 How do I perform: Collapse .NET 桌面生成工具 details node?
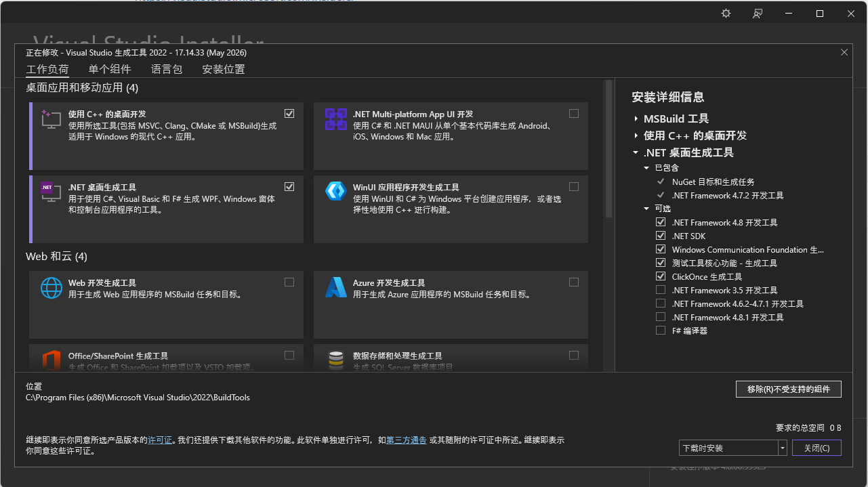click(636, 152)
